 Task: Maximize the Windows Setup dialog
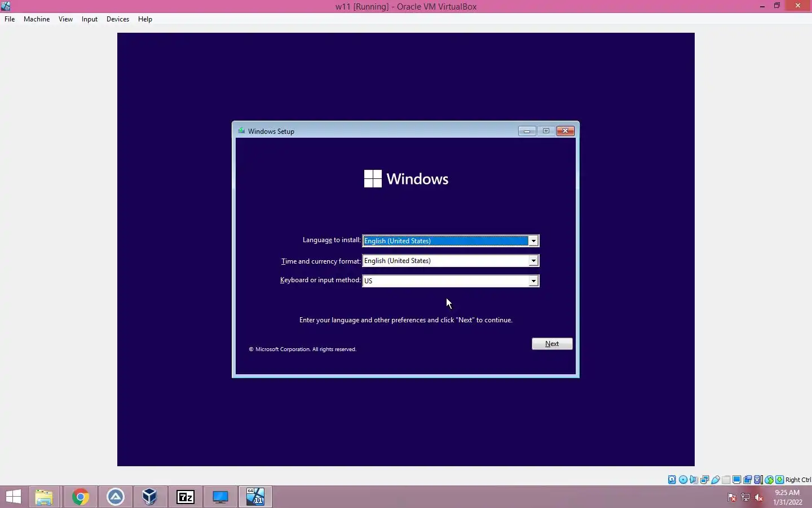(x=546, y=131)
